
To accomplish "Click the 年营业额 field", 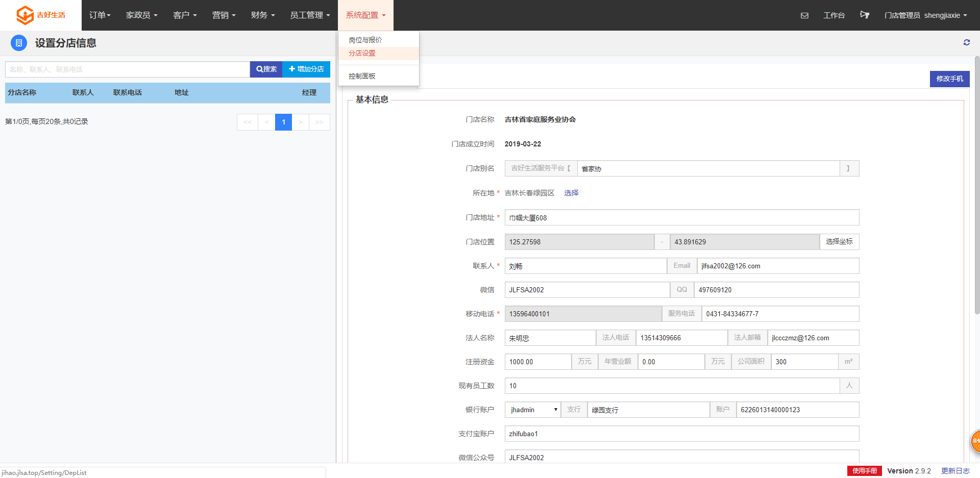I will pyautogui.click(x=671, y=362).
